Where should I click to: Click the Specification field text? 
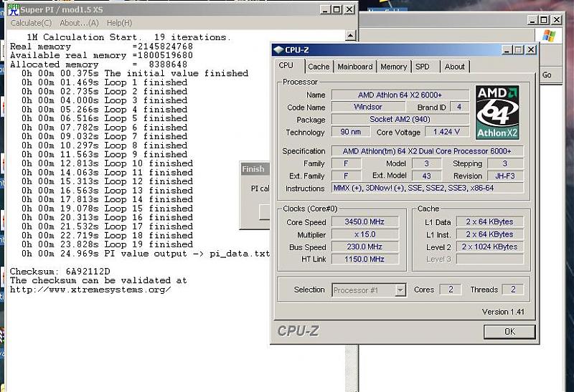click(427, 151)
